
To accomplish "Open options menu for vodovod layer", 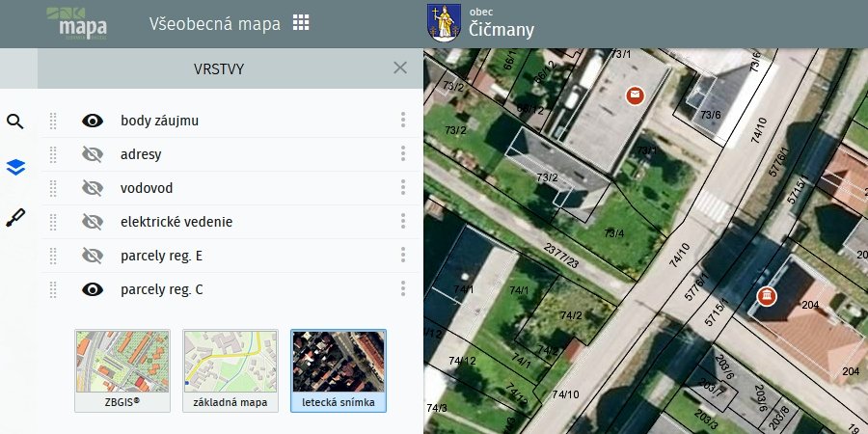I will (x=403, y=187).
